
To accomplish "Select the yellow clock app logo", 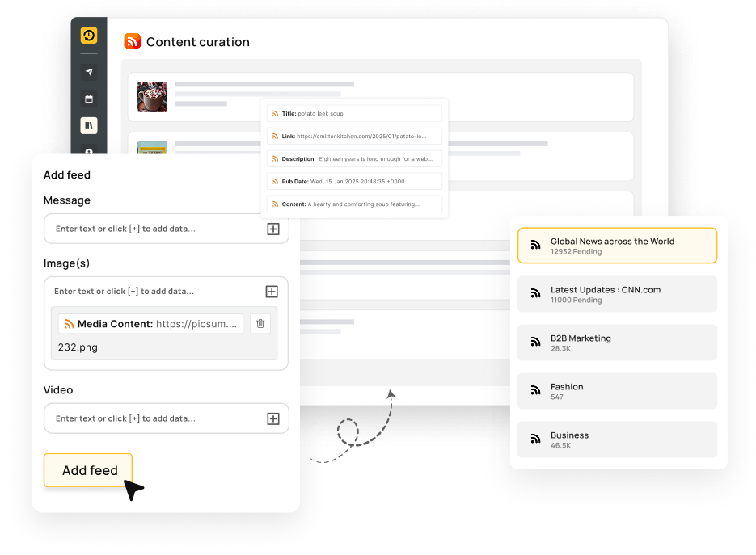I will tap(89, 36).
